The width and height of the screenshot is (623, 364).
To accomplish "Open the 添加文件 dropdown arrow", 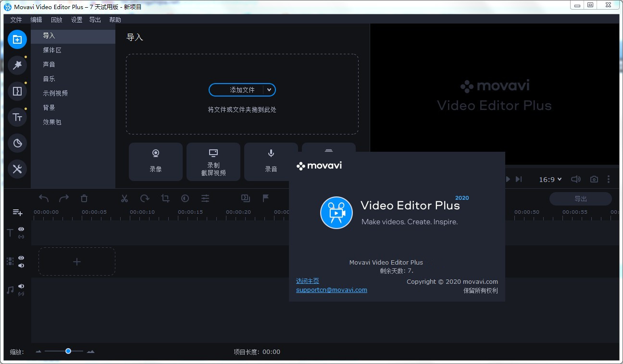I will pos(269,90).
